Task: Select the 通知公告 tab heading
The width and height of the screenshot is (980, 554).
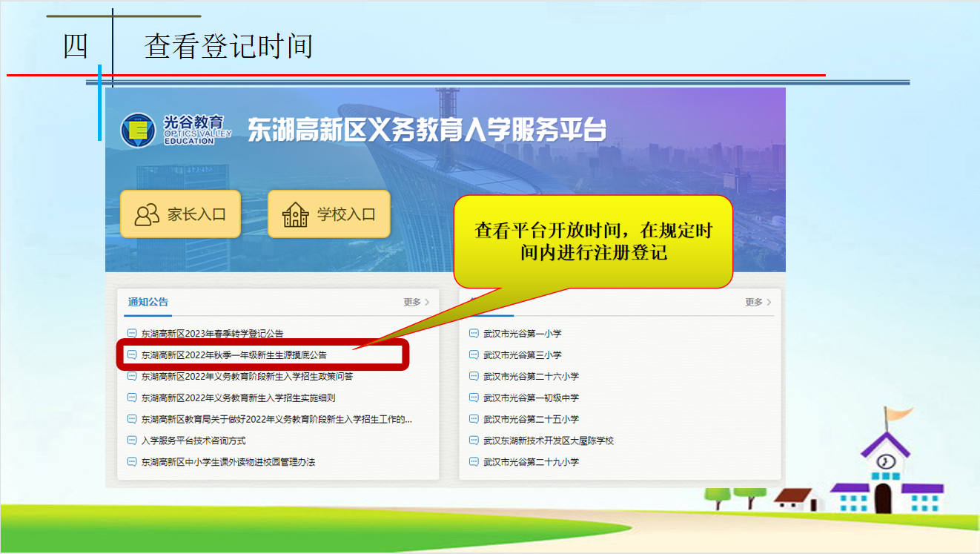Action: pyautogui.click(x=148, y=302)
